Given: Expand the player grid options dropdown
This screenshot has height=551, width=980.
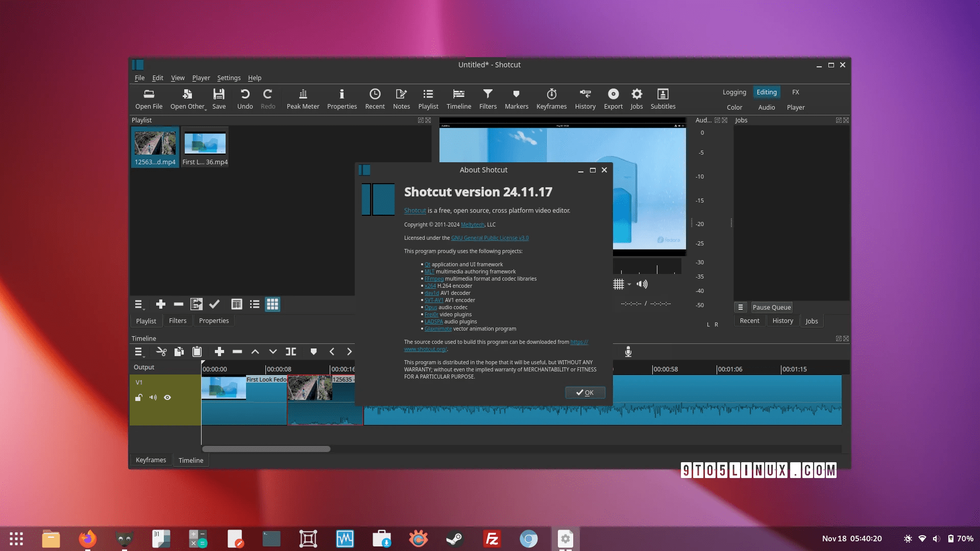Looking at the screenshot, I should tap(629, 284).
